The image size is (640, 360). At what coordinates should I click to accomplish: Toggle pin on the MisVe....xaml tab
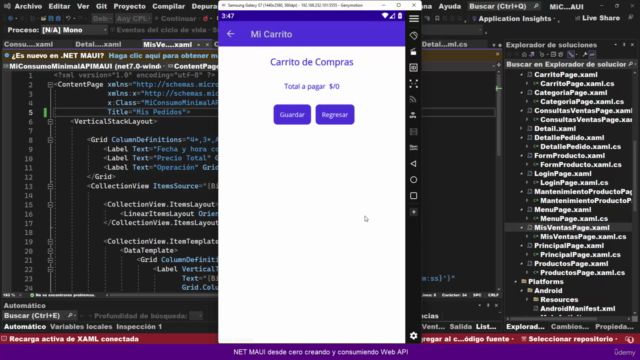[199, 44]
